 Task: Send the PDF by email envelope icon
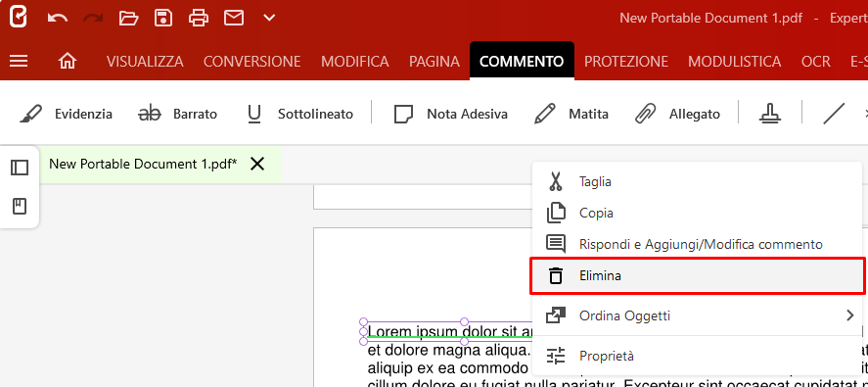coord(234,19)
